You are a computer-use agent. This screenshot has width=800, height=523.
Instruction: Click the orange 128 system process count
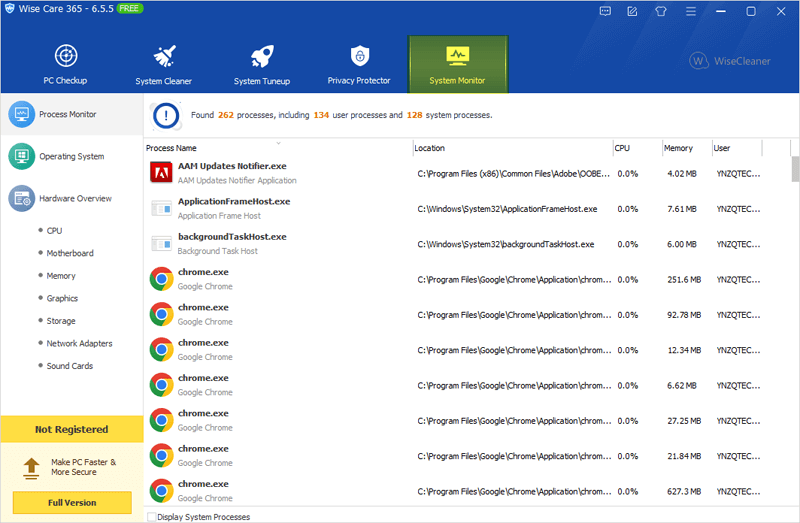[414, 115]
